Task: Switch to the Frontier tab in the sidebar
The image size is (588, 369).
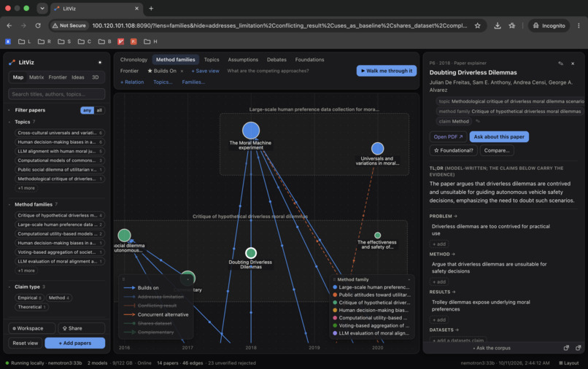Action: [58, 77]
